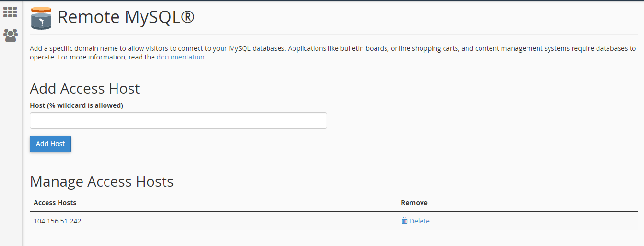The height and width of the screenshot is (246, 644).
Task: Click empty sidebar area below people icon
Action: pyautogui.click(x=10, y=144)
